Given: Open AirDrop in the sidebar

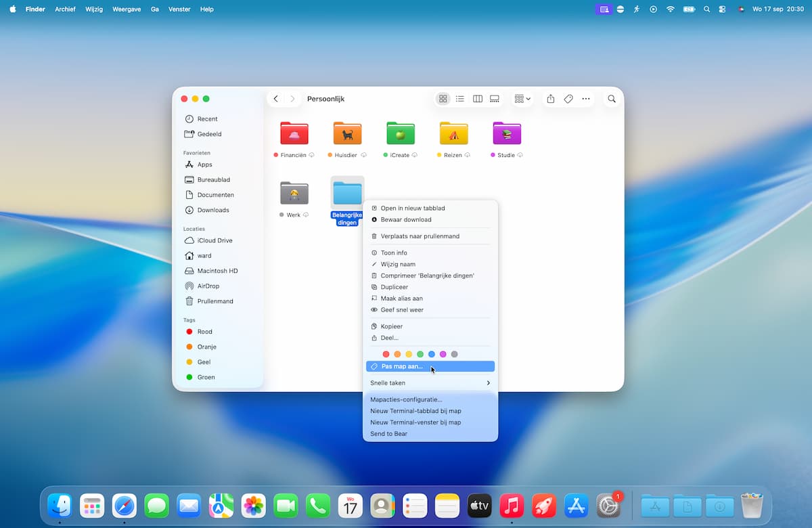Looking at the screenshot, I should pos(208,286).
